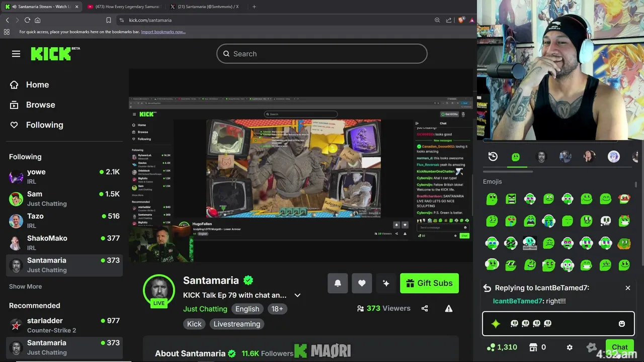Reload the page with refresh icon
The image size is (644, 362).
[27, 20]
